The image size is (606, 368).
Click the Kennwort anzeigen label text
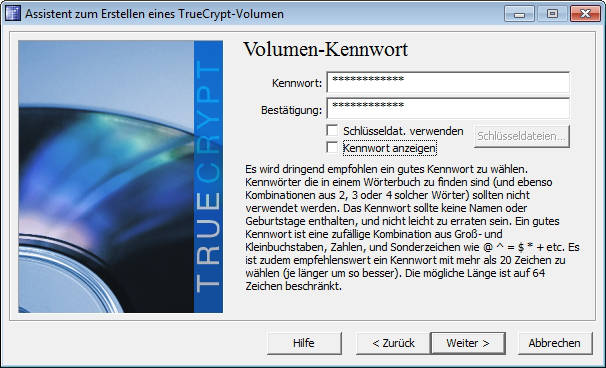(x=390, y=148)
